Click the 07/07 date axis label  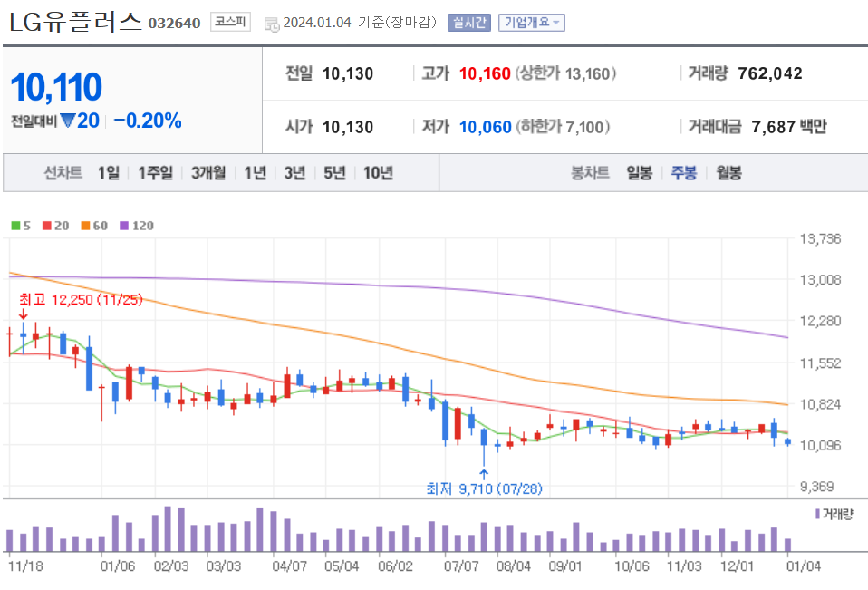coord(461,566)
